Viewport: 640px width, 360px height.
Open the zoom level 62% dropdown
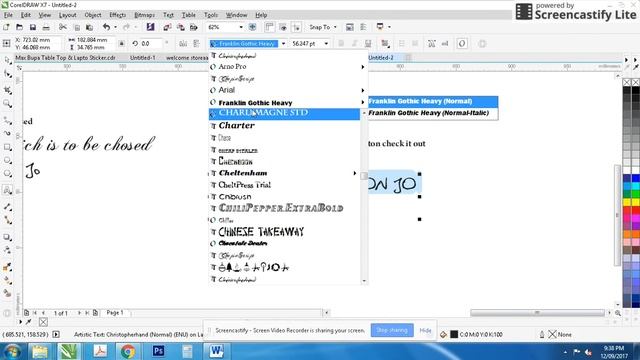[x=241, y=27]
